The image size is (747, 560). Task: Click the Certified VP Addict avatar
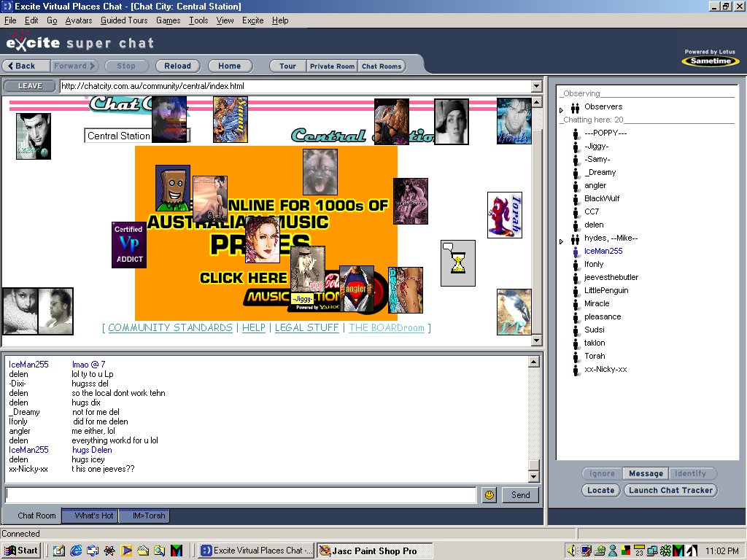point(129,245)
